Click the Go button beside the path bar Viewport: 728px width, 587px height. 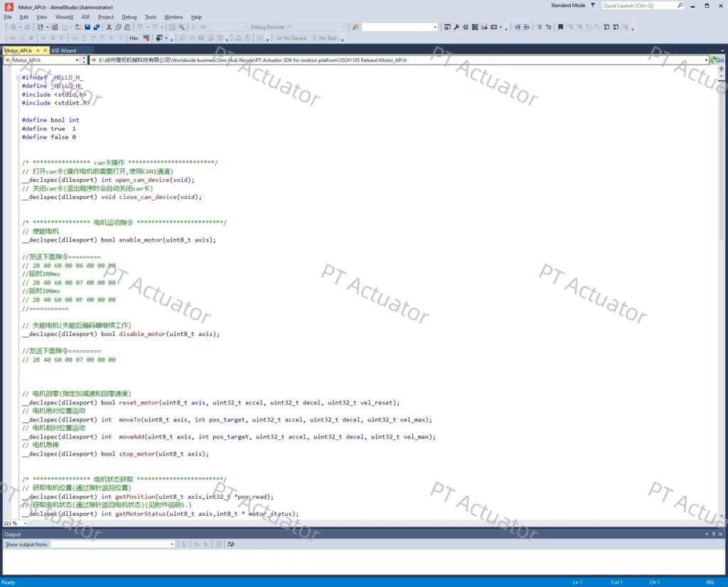tap(719, 60)
